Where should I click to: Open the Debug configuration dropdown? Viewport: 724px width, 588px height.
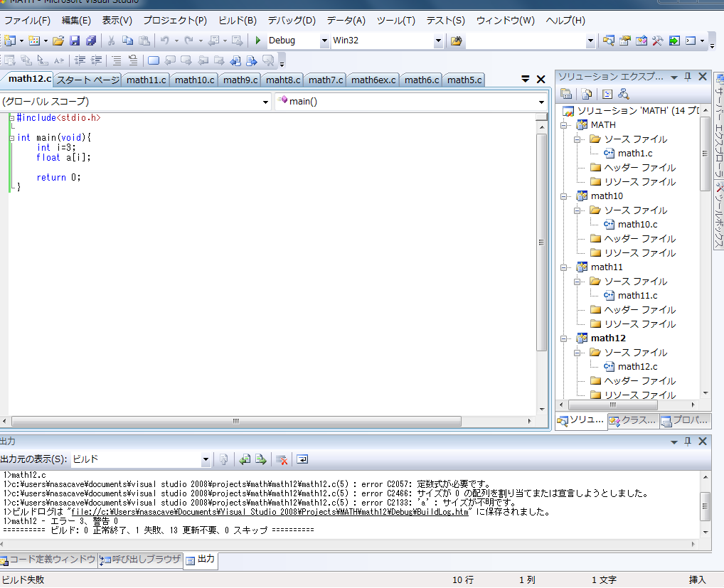point(324,41)
